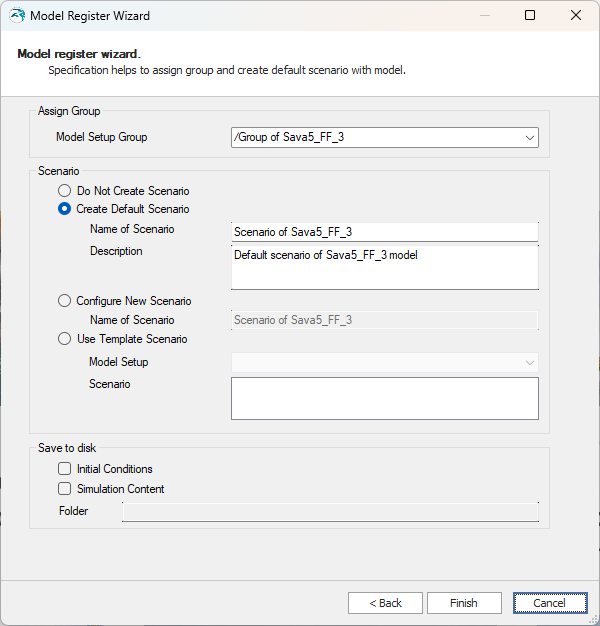Expand the template Model Setup combo box
The width and height of the screenshot is (600, 626).
click(x=385, y=363)
